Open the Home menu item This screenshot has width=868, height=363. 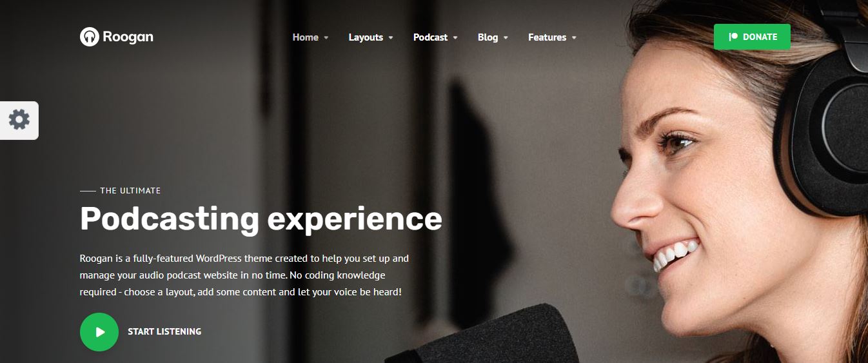[x=305, y=37]
